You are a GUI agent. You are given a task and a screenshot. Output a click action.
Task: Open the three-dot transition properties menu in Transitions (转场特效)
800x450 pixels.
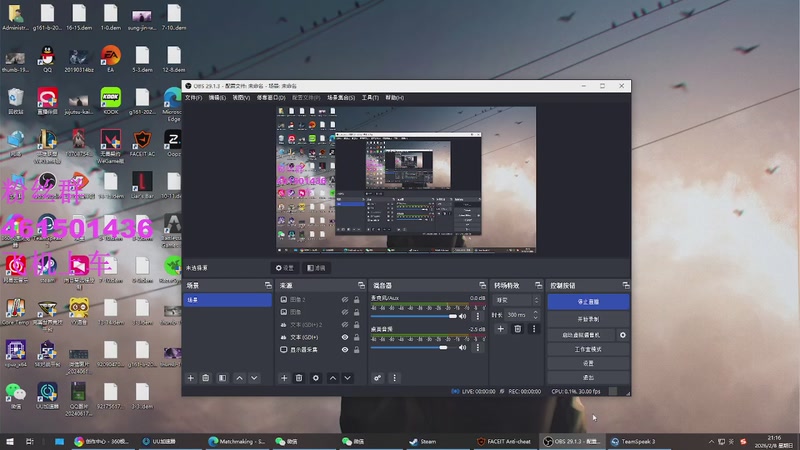[x=534, y=329]
